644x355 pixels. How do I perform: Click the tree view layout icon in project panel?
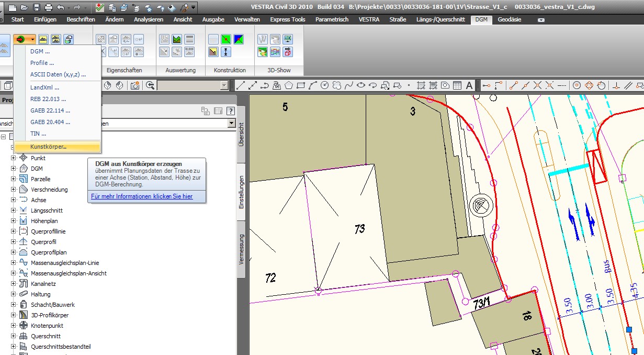click(x=206, y=110)
